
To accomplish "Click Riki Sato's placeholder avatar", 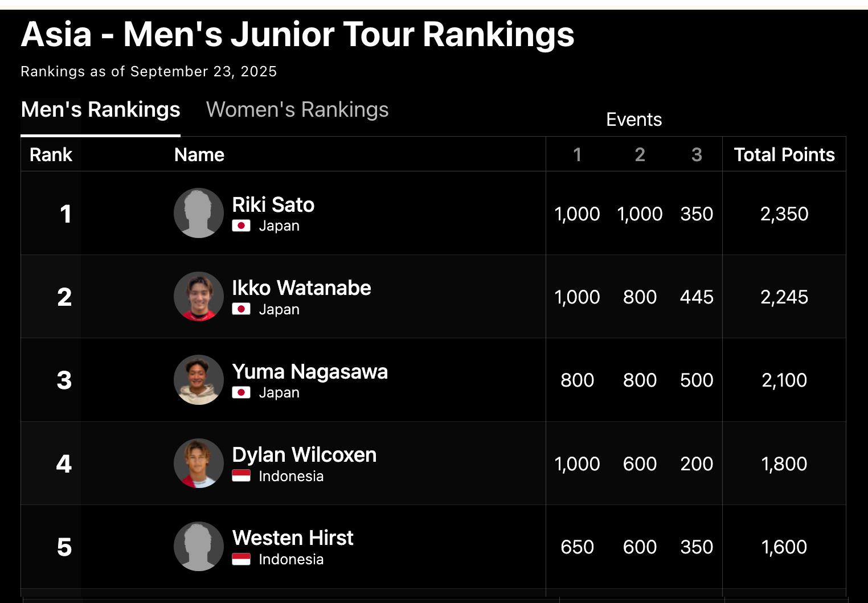I will coord(199,213).
